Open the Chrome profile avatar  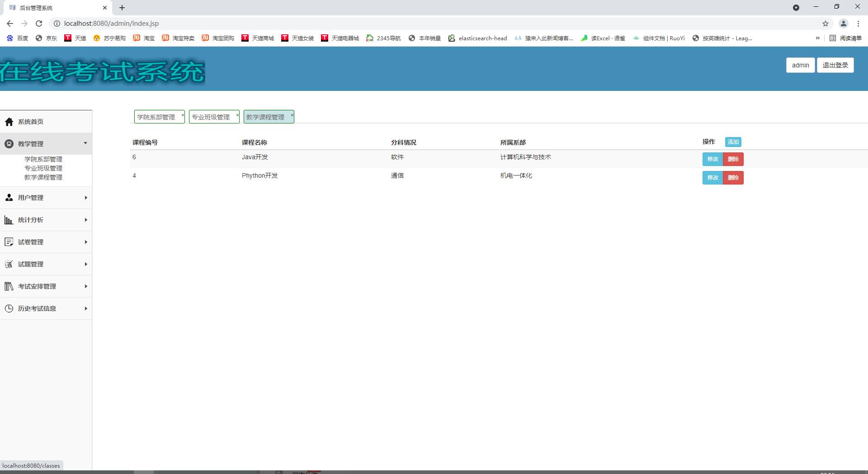(844, 24)
